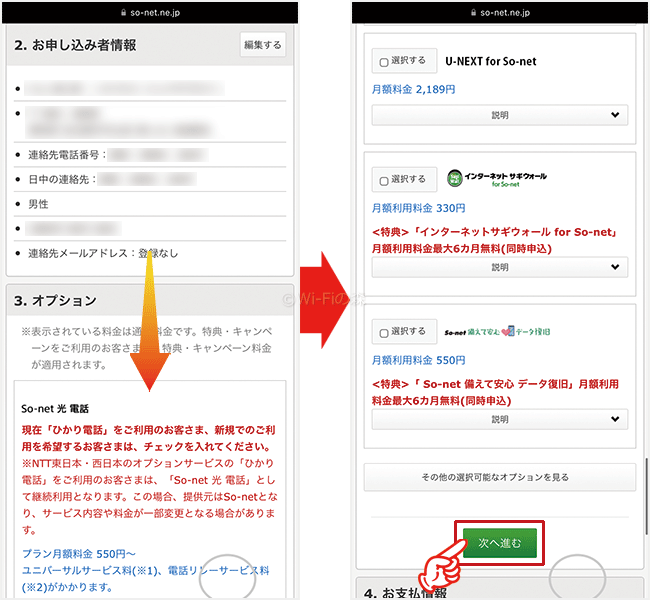650x600 pixels.
Task: Click the プラン月額料金 550円～ text
Action: [79, 554]
